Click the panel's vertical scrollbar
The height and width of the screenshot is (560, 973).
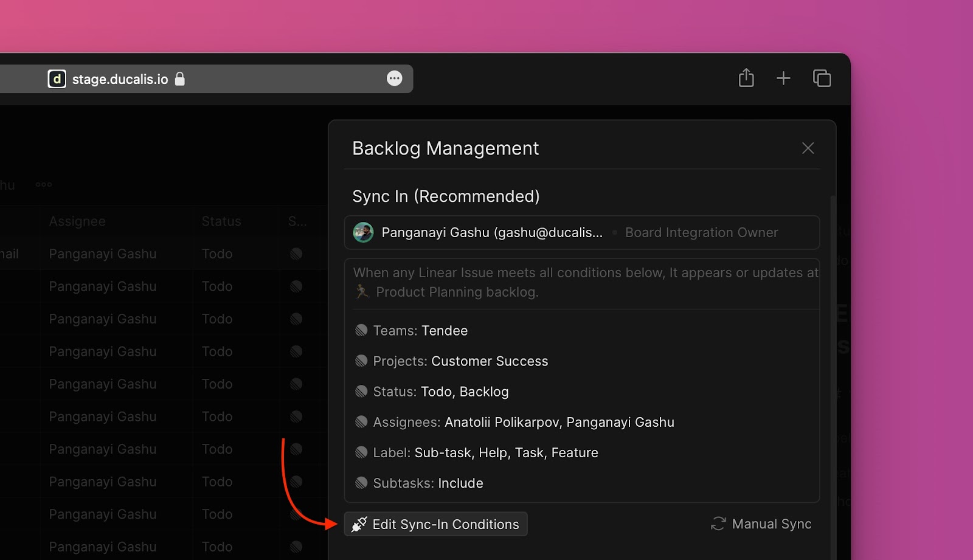tap(833, 377)
